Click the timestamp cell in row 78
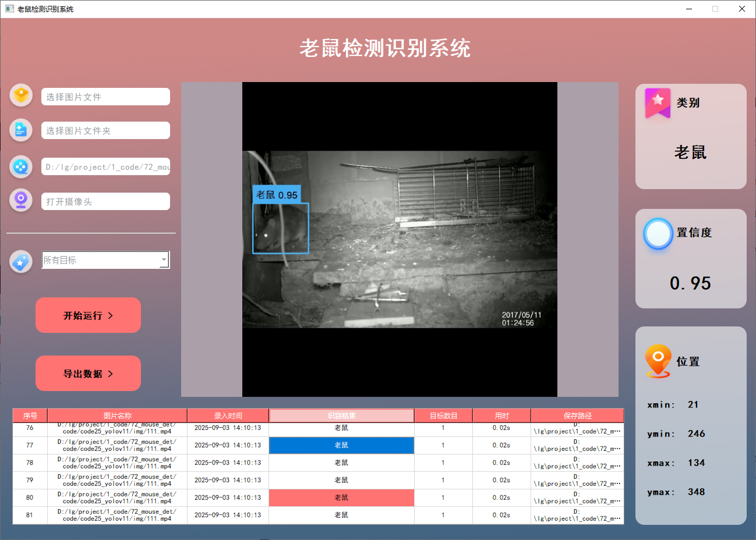Image resolution: width=756 pixels, height=540 pixels. coord(228,463)
